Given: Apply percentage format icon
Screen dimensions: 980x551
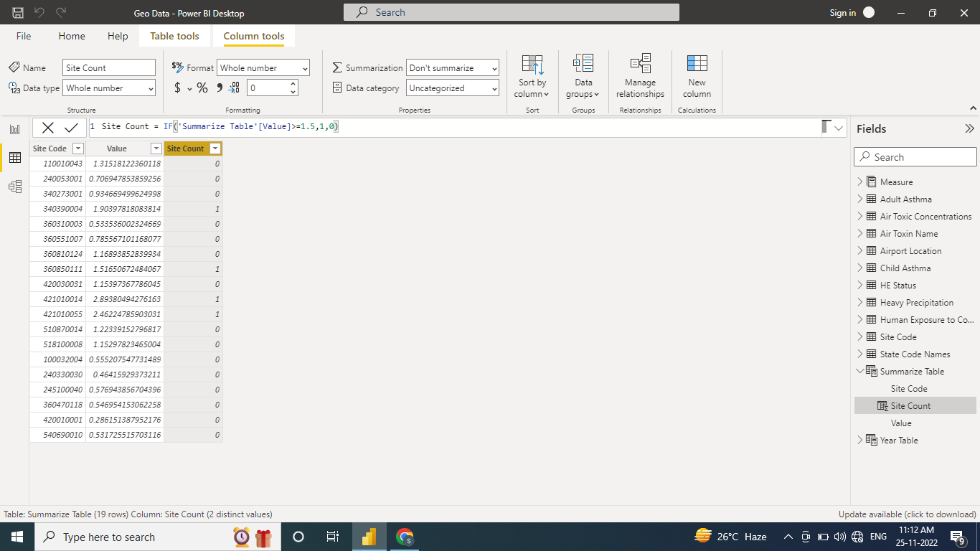Looking at the screenshot, I should coord(202,88).
